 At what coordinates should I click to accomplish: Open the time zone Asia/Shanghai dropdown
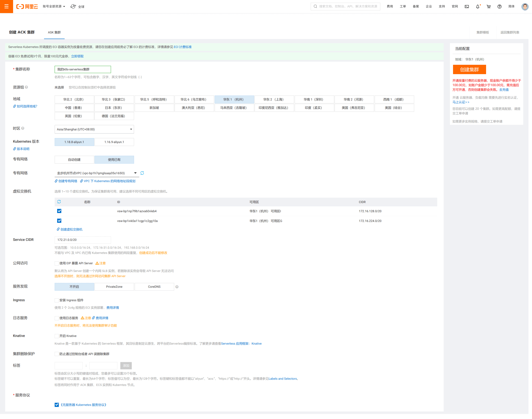94,129
